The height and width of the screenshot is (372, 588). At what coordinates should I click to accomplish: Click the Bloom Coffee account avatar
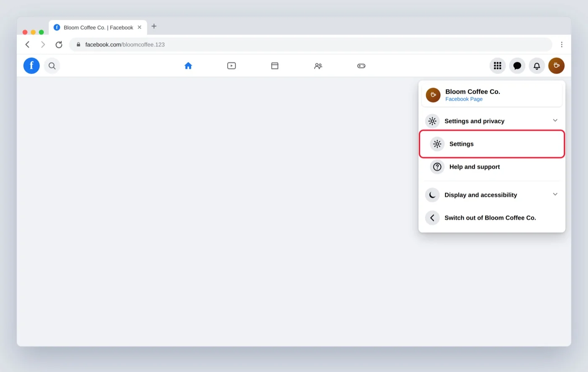tap(556, 65)
